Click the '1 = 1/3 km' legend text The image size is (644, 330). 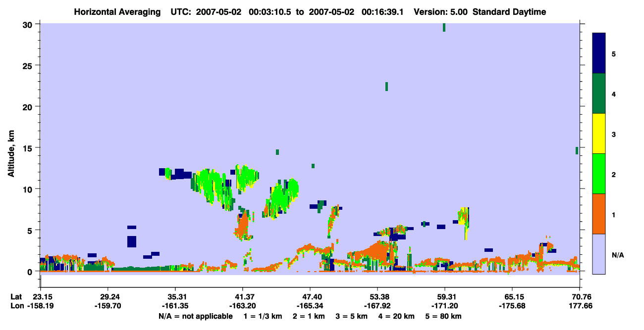[x=264, y=316]
